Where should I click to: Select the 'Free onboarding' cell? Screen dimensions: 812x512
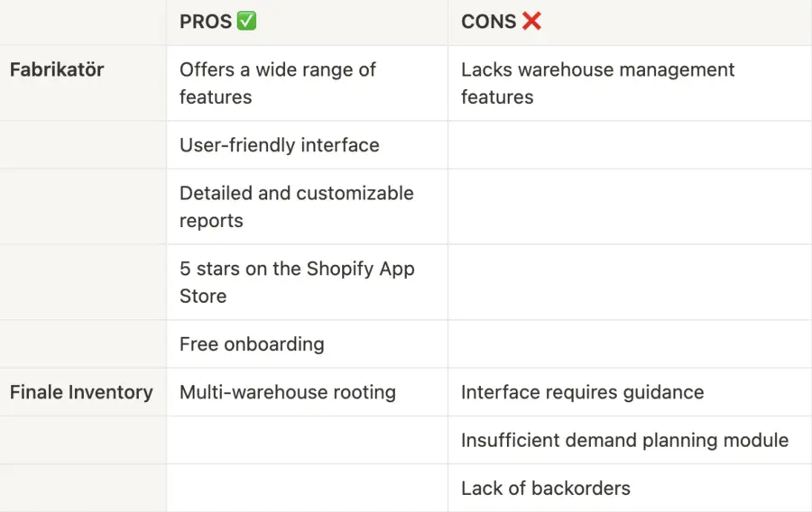[x=307, y=344]
